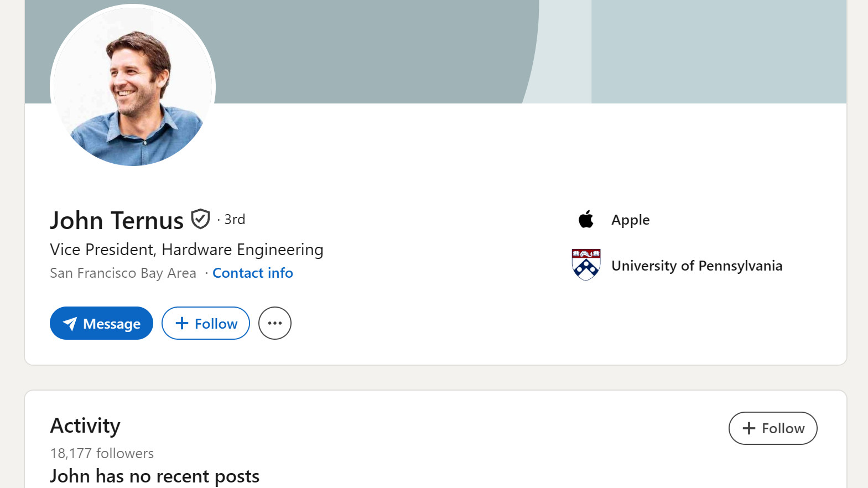The height and width of the screenshot is (488, 868).
Task: Click the plus icon in the Activity Follow button
Action: tap(749, 428)
